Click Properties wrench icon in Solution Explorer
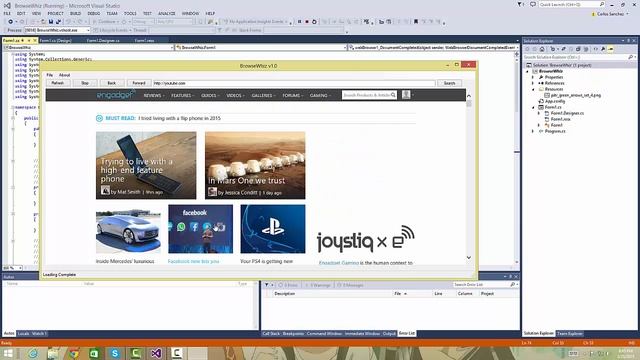Image resolution: width=640 pixels, height=360 pixels. (x=603, y=49)
